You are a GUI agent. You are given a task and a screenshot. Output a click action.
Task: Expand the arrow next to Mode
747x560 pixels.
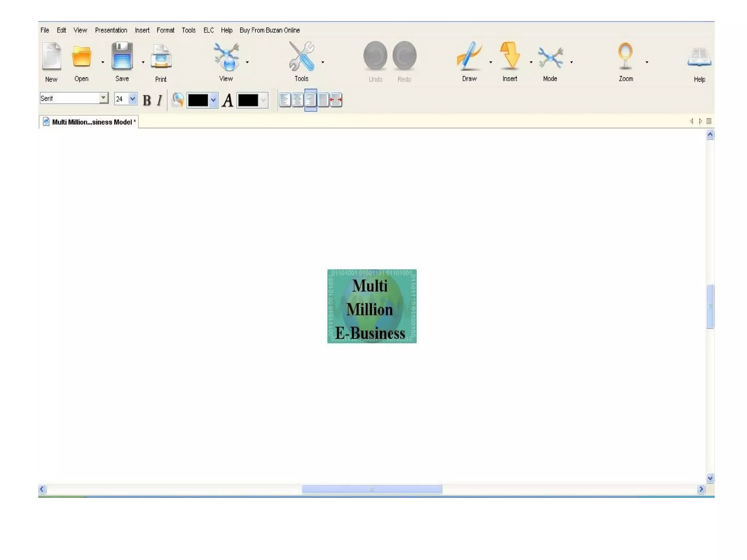(572, 62)
